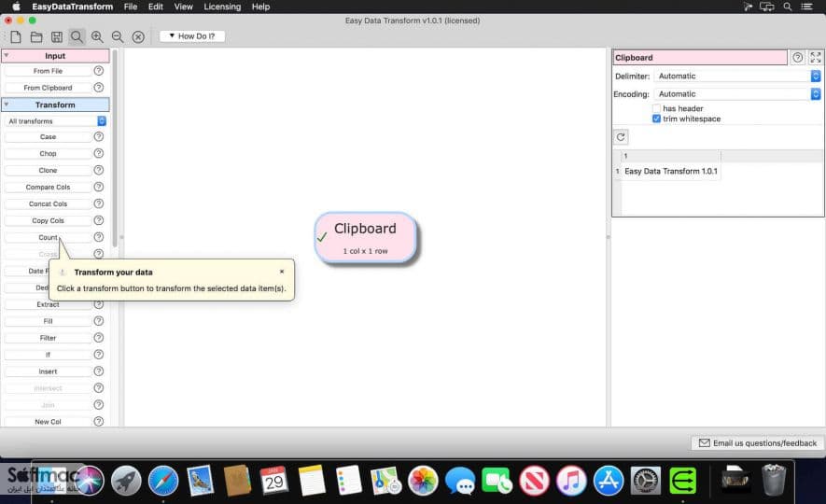The width and height of the screenshot is (826, 504).
Task: Click the circled X stop icon in toolbar
Action: click(138, 36)
